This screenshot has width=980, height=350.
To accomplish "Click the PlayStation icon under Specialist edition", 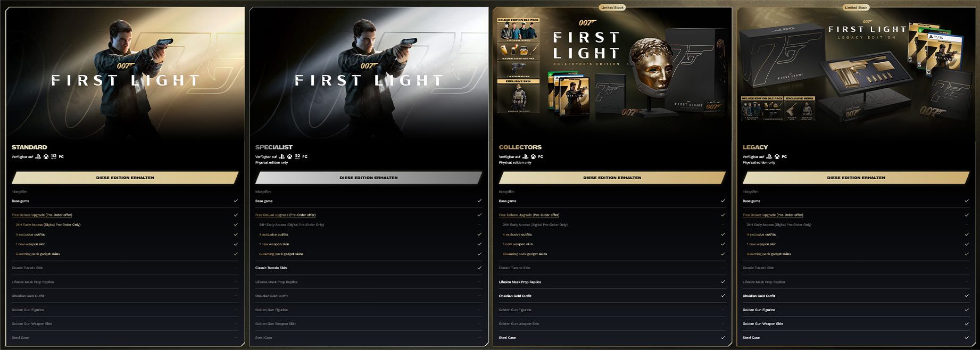I will (281, 157).
